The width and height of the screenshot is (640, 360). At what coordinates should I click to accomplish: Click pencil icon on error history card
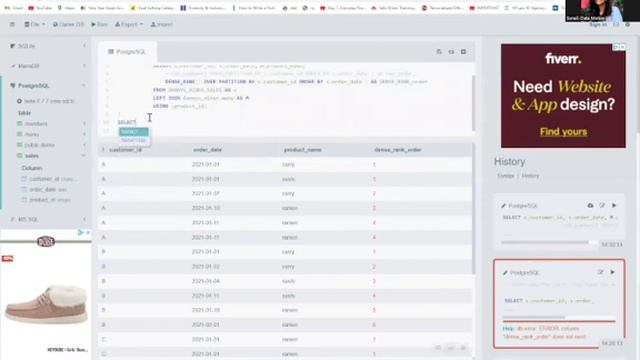coord(505,273)
